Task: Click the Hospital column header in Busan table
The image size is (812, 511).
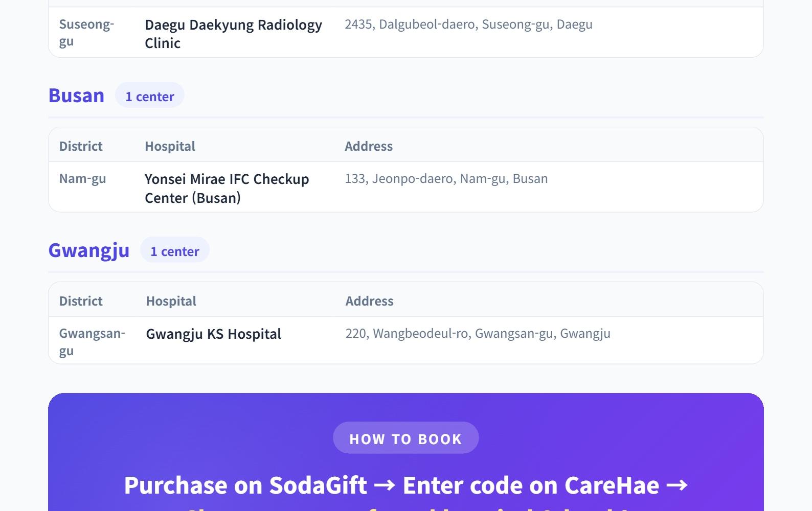Action: click(170, 146)
